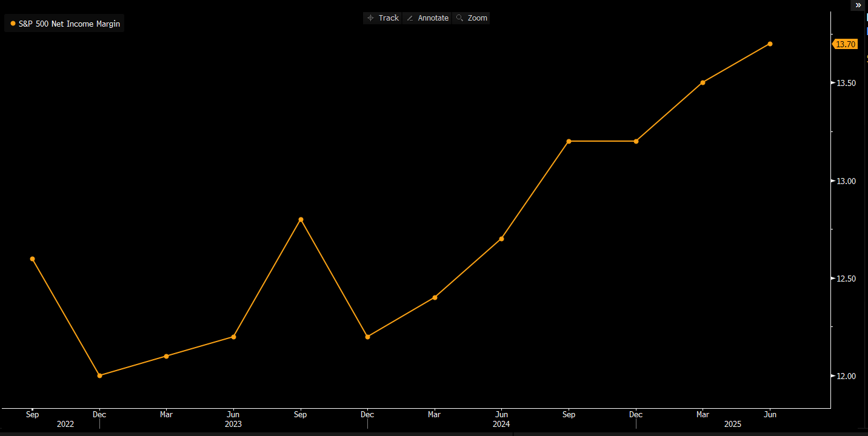Activate the Zoom tool

coord(471,18)
